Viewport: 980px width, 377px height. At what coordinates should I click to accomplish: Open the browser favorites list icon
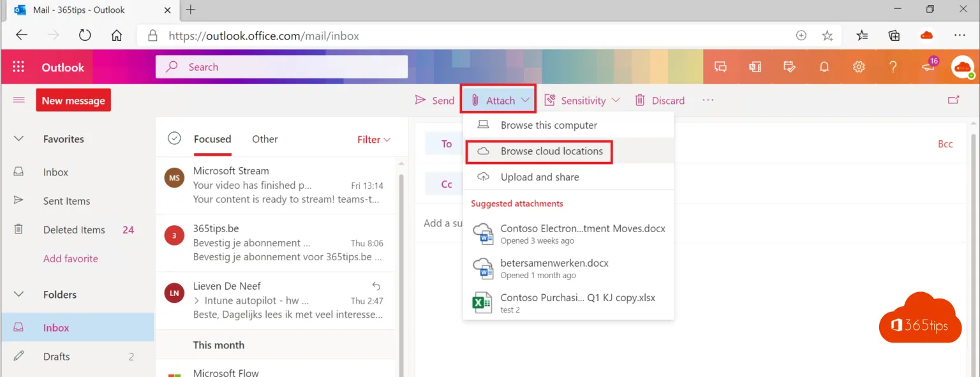pyautogui.click(x=862, y=36)
